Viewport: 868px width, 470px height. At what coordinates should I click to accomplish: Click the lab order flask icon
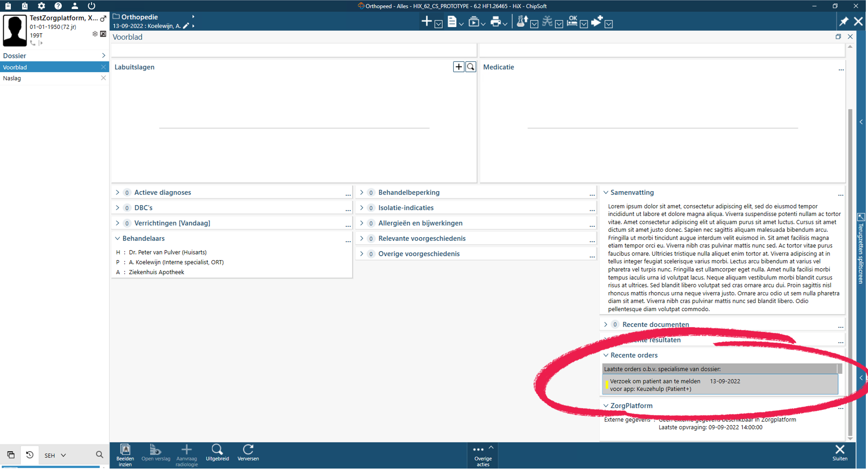[522, 22]
